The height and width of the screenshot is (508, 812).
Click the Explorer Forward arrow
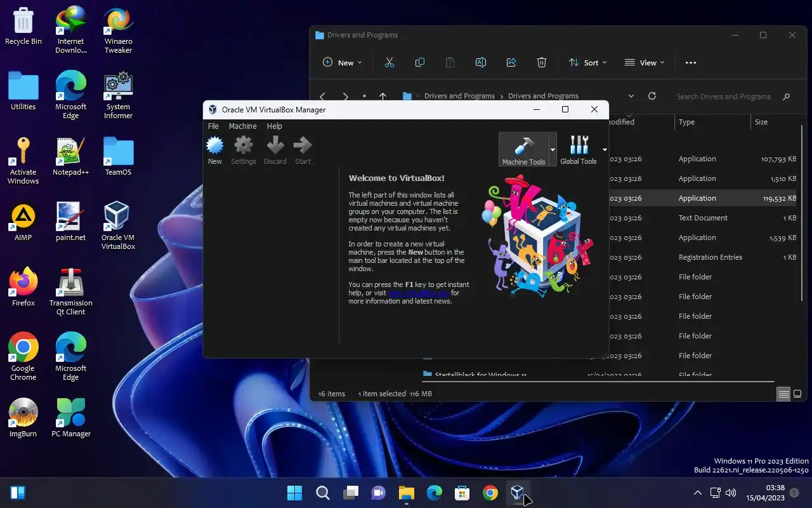pyautogui.click(x=345, y=97)
